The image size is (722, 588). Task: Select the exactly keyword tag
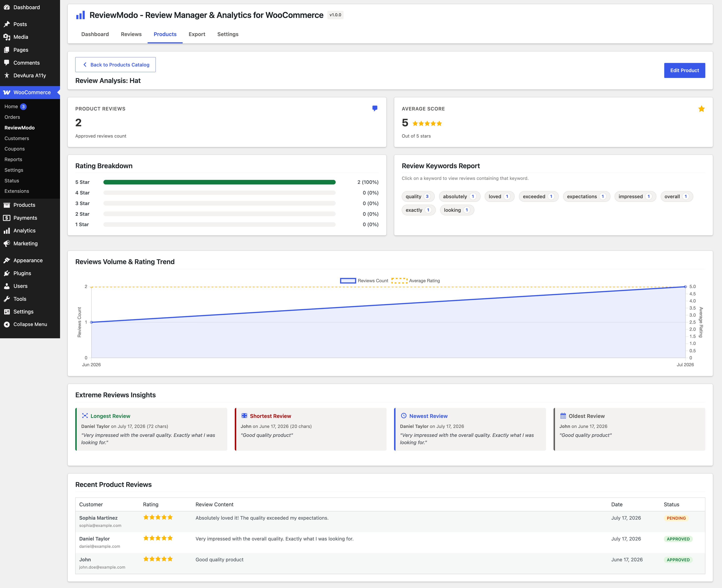[x=418, y=210]
